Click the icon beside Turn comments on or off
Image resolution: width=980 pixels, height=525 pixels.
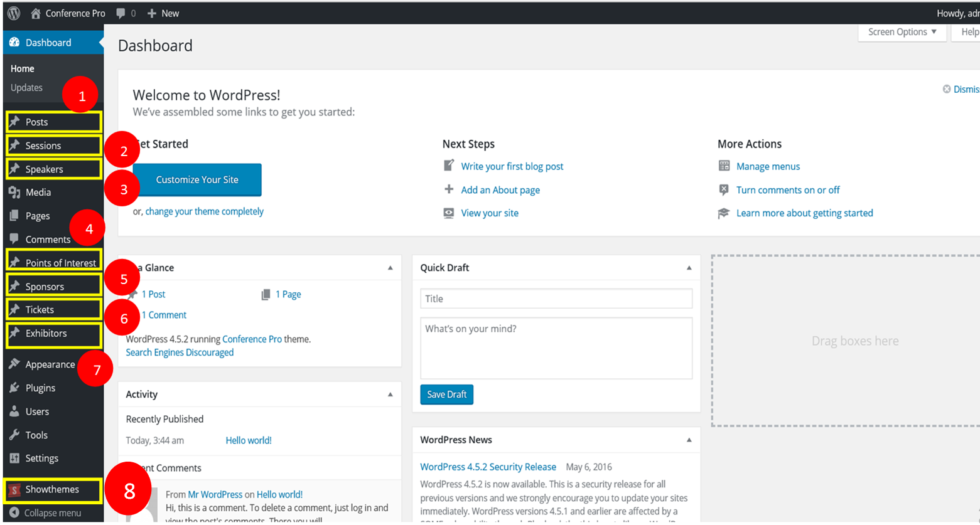pos(724,189)
